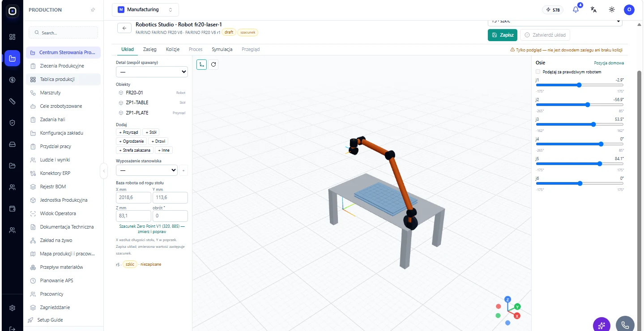Viewport: 644px width, 331px height.
Task: Click the Zapisz save button
Action: click(x=503, y=35)
